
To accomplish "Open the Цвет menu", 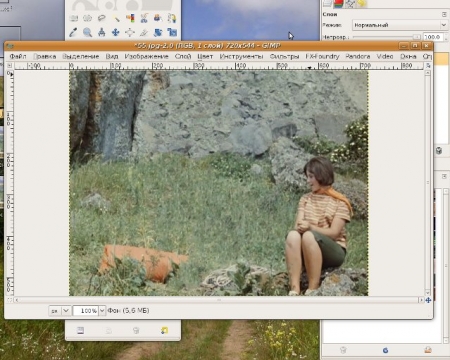I will click(x=205, y=56).
